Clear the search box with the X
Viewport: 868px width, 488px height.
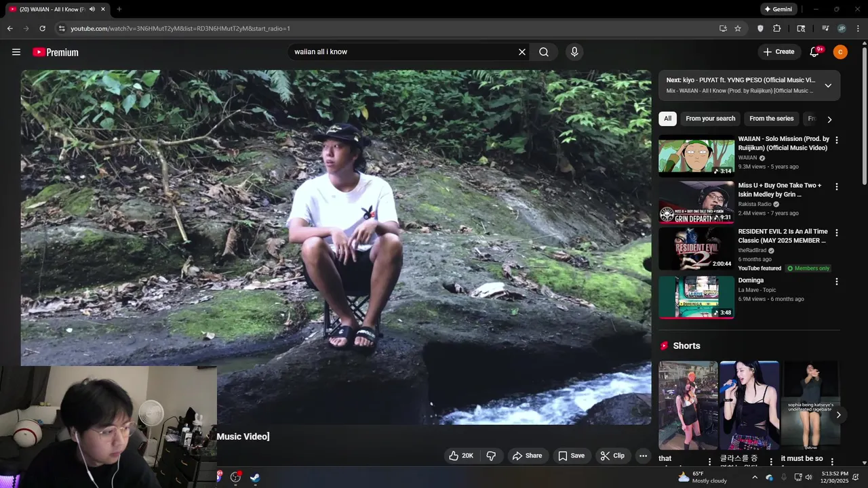522,52
